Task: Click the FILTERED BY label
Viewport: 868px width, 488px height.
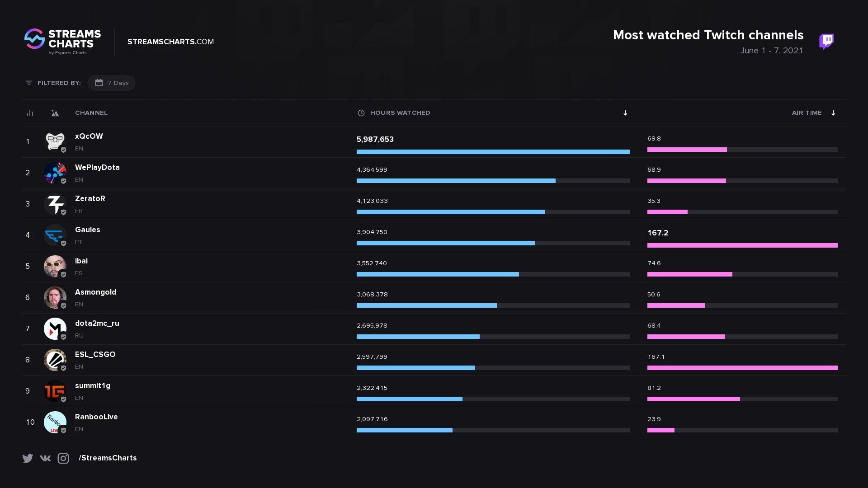Action: [x=59, y=83]
